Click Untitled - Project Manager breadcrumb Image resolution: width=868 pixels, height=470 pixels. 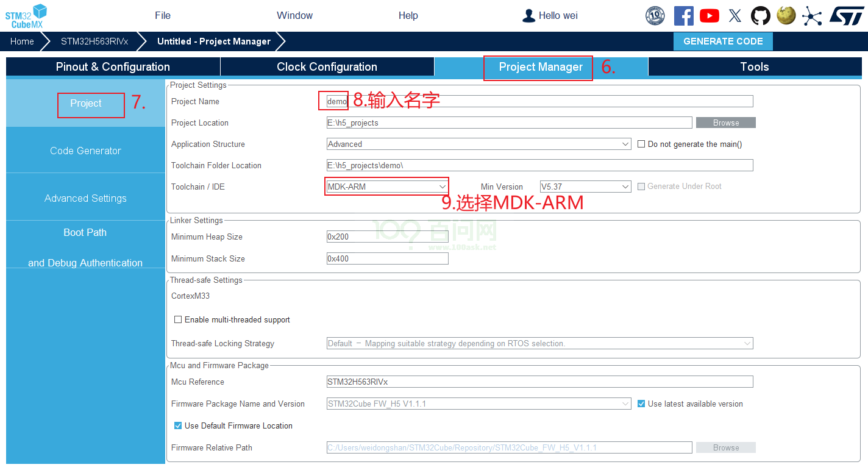coord(214,41)
